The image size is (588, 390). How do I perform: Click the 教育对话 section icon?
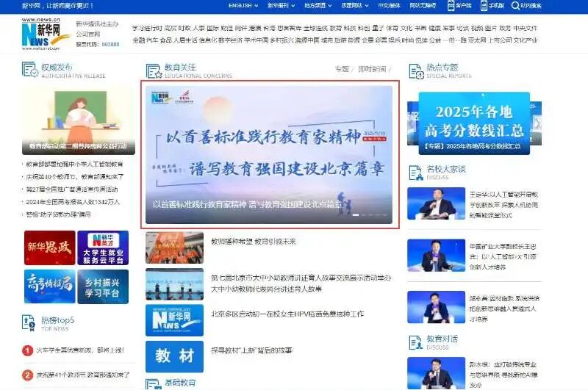pyautogui.click(x=415, y=342)
